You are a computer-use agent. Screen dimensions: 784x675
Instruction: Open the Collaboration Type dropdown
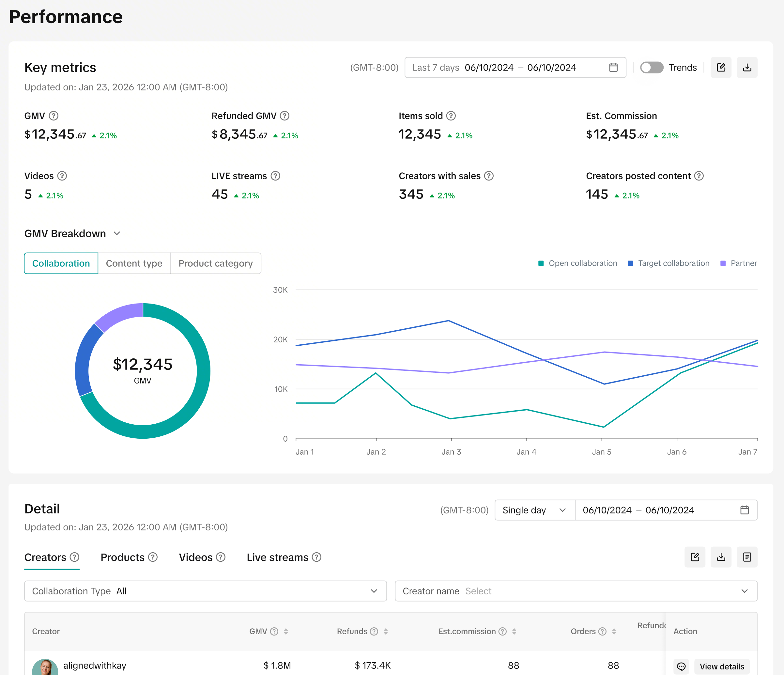click(x=206, y=591)
